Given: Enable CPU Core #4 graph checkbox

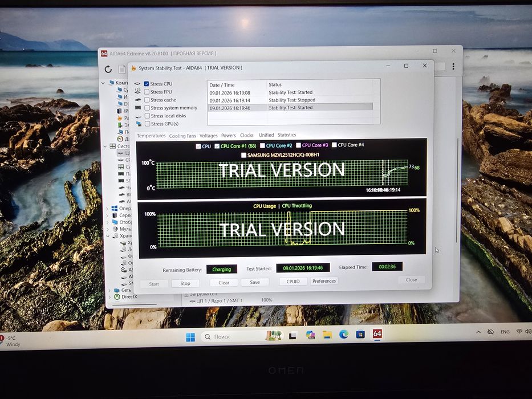Looking at the screenshot, I should (x=334, y=145).
